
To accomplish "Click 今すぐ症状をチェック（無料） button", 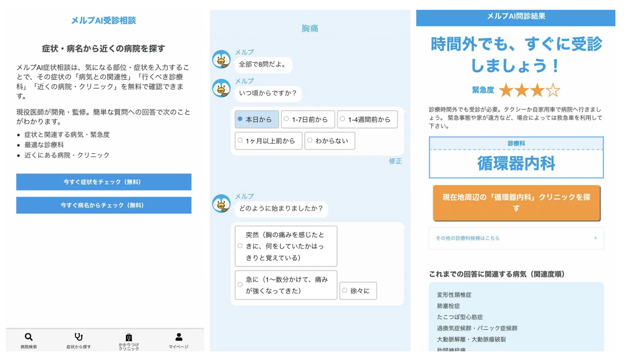I will click(103, 182).
